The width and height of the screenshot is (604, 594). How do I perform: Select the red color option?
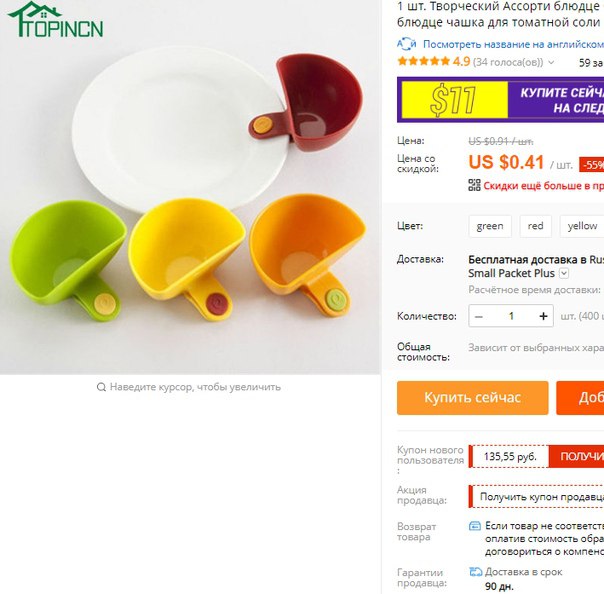tap(535, 226)
